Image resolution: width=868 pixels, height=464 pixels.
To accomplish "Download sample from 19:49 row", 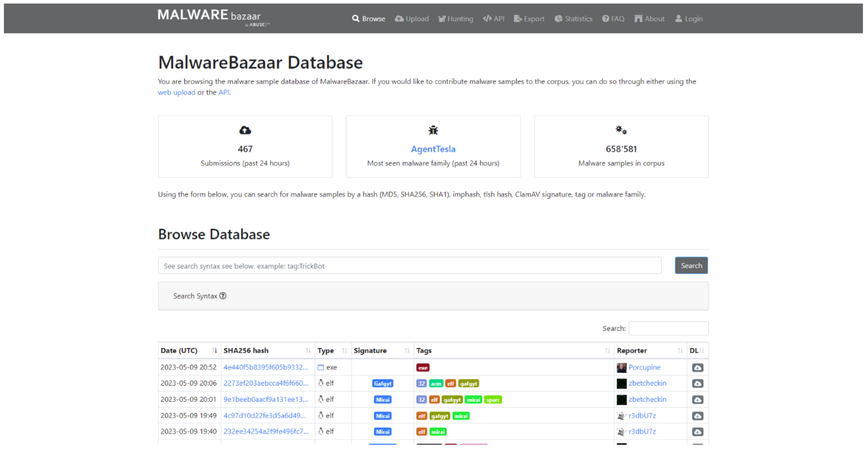I will (x=697, y=416).
